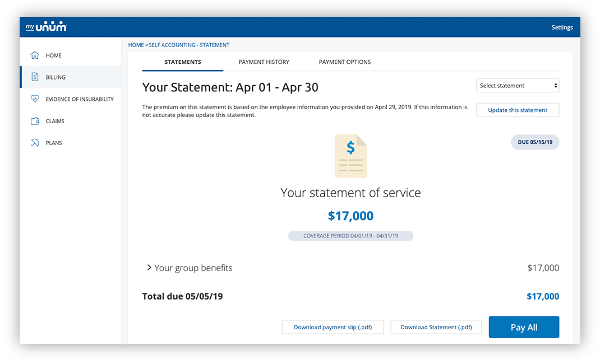
Task: Click the myUnum logo in the header
Action: coord(46,26)
